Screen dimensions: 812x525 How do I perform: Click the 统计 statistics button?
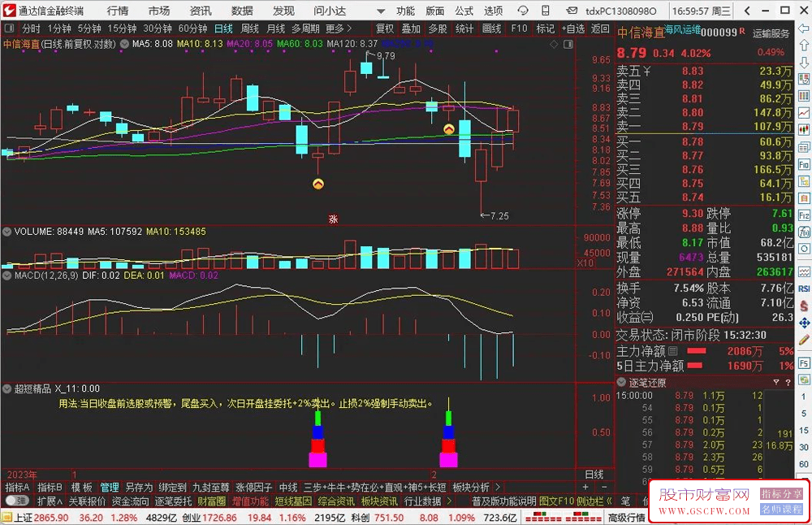click(x=464, y=28)
